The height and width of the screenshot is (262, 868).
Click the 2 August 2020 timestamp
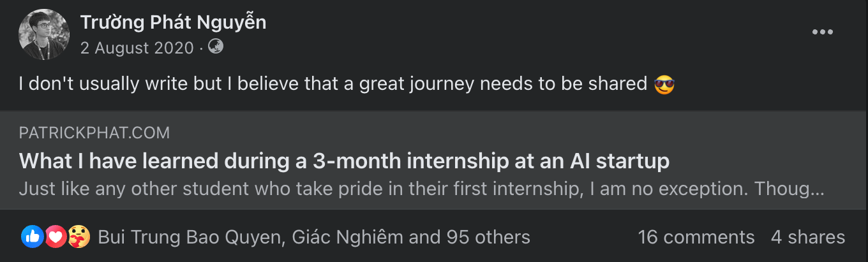click(137, 47)
